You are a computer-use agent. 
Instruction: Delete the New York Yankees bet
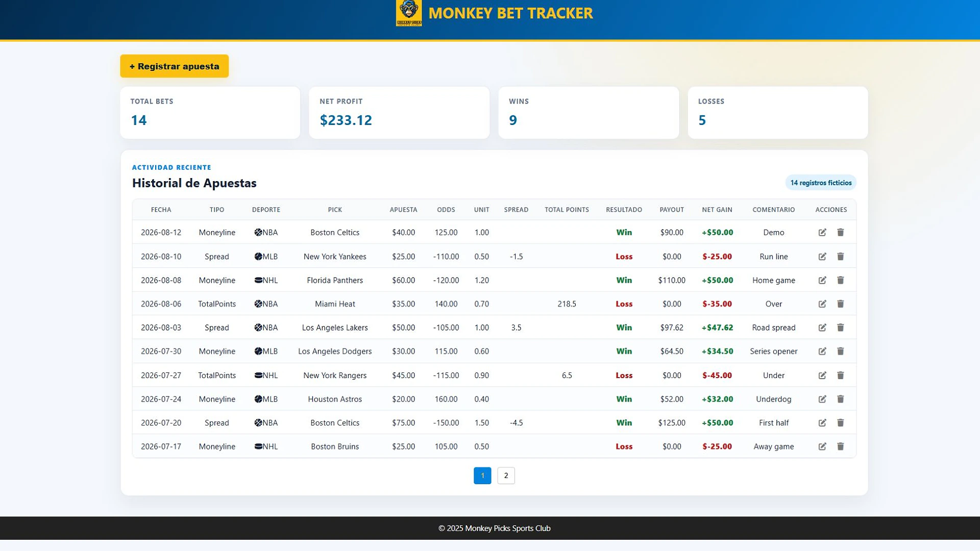841,257
